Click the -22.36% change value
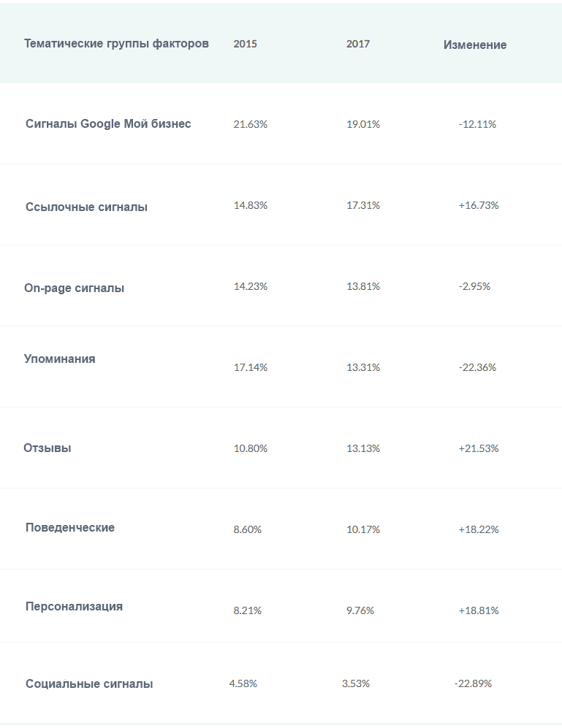Screen dimensions: 562x728 [477, 368]
